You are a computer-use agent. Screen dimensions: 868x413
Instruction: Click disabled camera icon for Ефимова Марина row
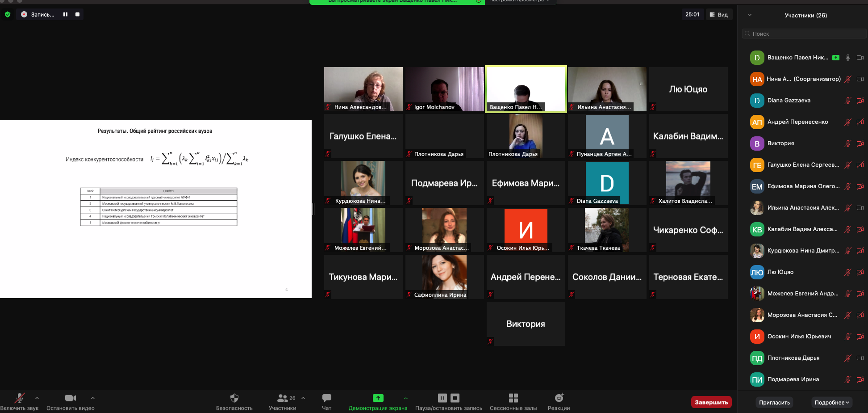click(x=860, y=186)
